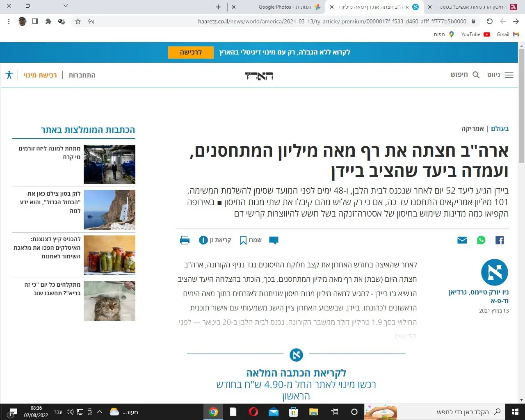The image size is (525, 420).
Task: Print the article using the printer icon
Action: [185, 240]
